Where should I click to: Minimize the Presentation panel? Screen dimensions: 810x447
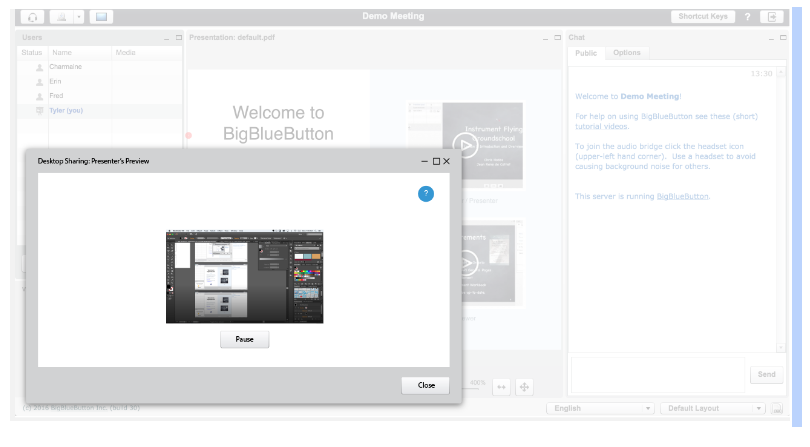coord(545,38)
